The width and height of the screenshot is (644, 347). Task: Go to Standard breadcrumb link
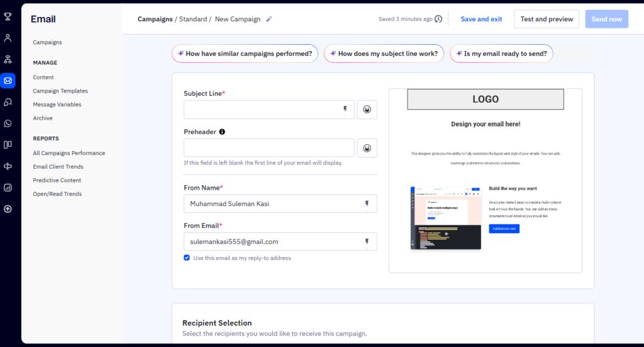(193, 20)
